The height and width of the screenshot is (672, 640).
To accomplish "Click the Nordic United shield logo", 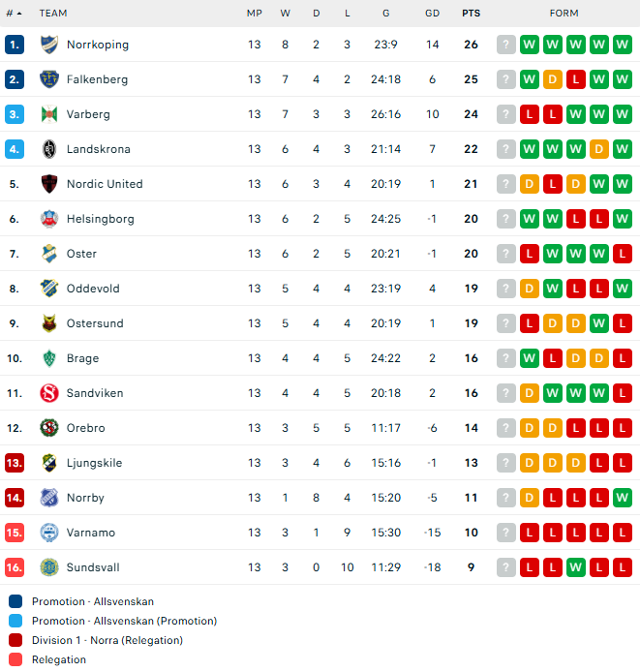I will click(48, 184).
